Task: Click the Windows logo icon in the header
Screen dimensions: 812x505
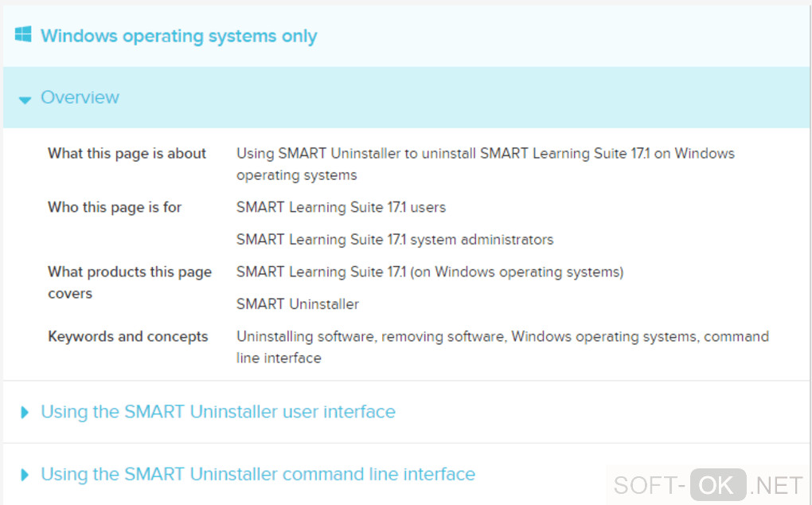Action: pyautogui.click(x=23, y=35)
